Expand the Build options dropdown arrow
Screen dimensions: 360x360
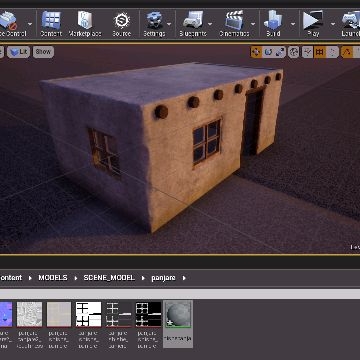click(x=293, y=24)
